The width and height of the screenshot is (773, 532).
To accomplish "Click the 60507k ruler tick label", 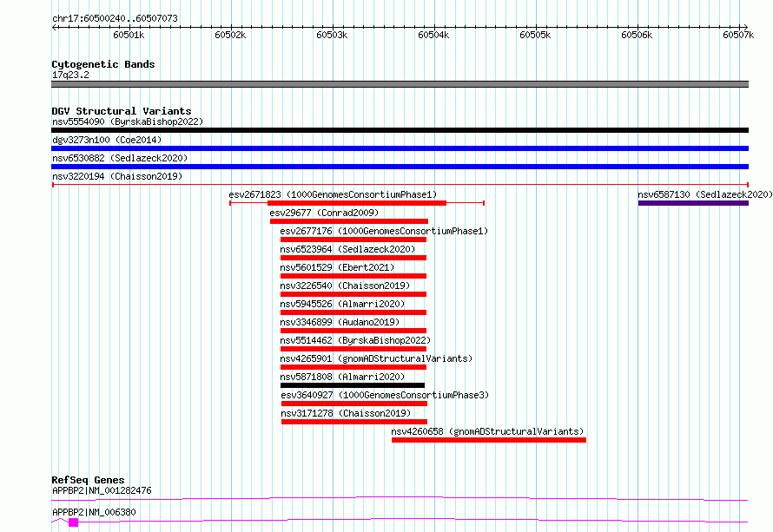I will tap(738, 35).
